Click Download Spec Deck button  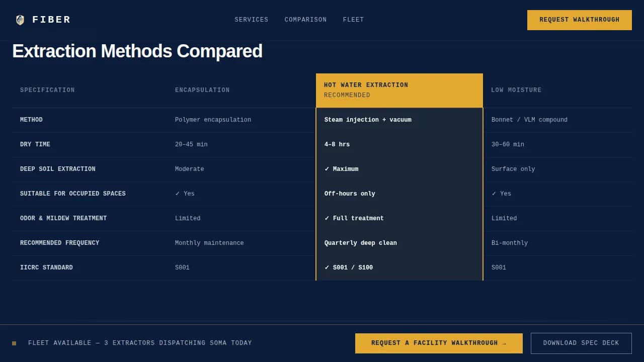(581, 343)
